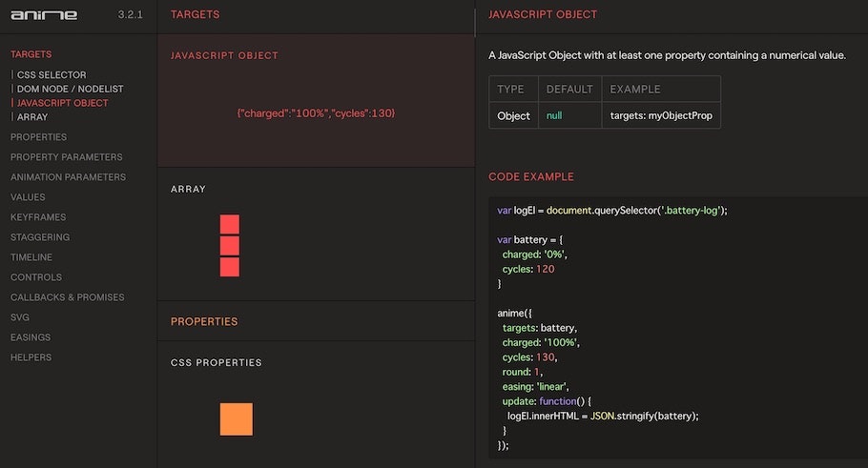
Task: Open SVG section in sidebar
Action: pos(20,317)
